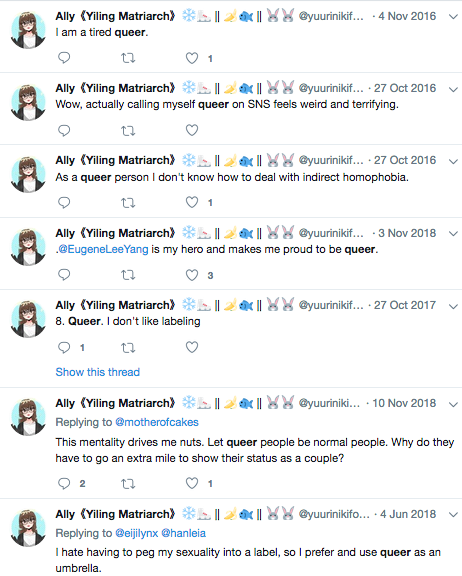Open options chevron on the 3 Nov 2018 tweet
Viewport: 462px width, 576px height.
pos(454,234)
